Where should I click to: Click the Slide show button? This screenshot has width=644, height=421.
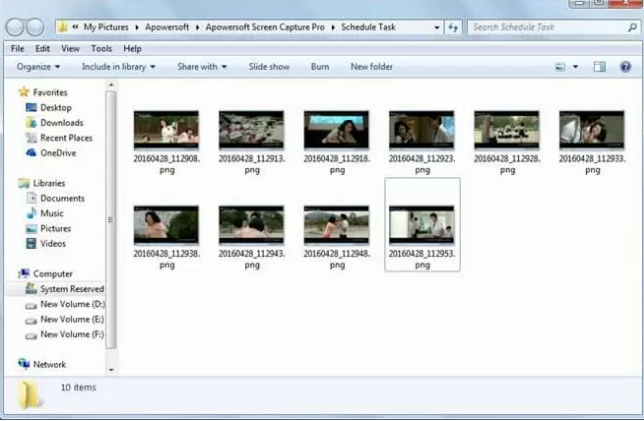269,67
